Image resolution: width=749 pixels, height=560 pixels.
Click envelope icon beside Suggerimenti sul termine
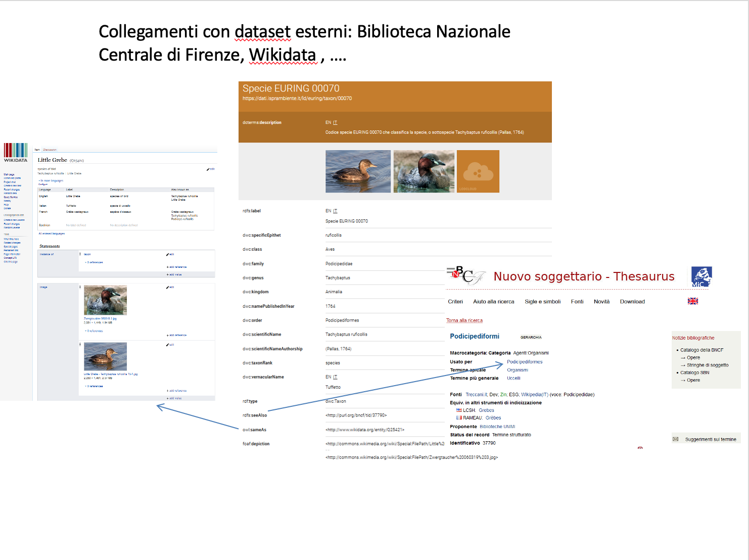coord(675,439)
